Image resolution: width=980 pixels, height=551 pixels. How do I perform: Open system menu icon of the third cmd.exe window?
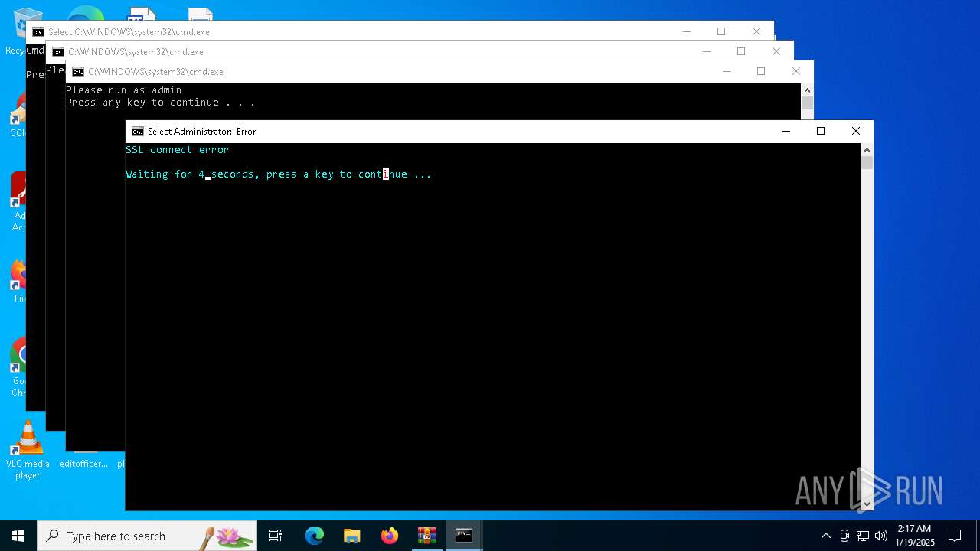click(77, 72)
